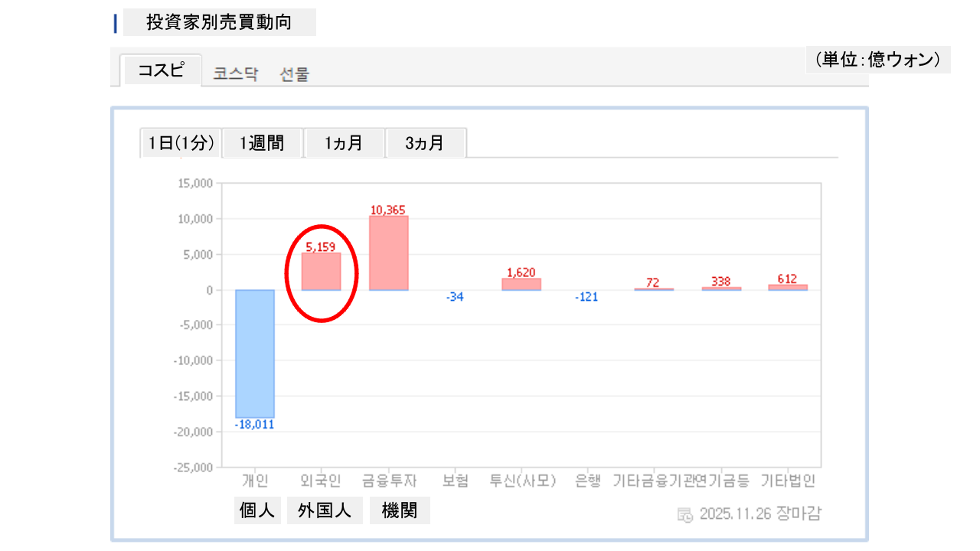Viewport: 980px width, 551px height.
Task: Click the 投資家別売買動向 title heading
Action: pyautogui.click(x=219, y=22)
